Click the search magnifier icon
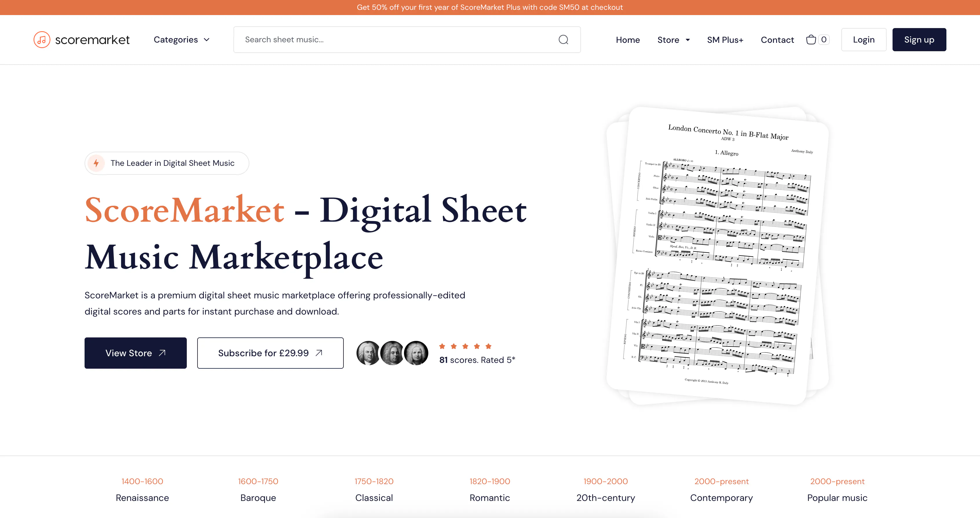 [x=564, y=40]
